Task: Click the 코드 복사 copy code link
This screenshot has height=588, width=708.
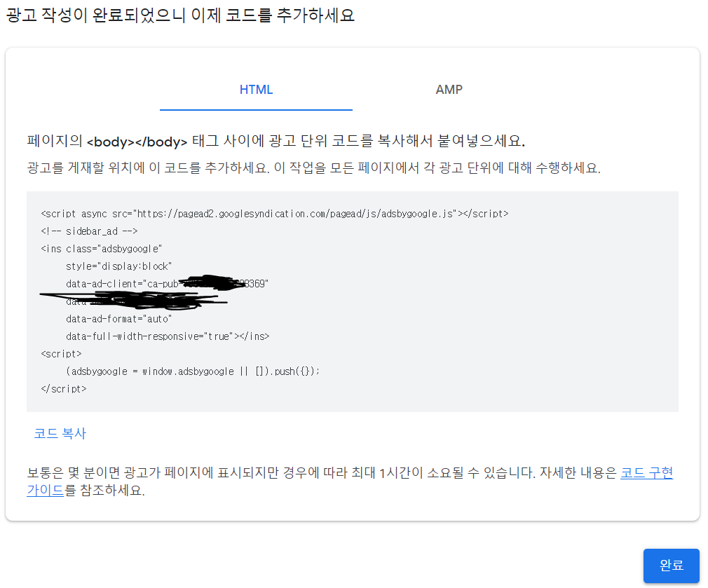Action: 60,433
